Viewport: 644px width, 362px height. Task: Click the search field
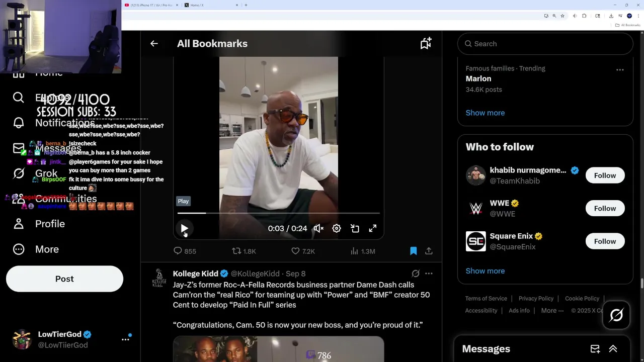click(545, 44)
